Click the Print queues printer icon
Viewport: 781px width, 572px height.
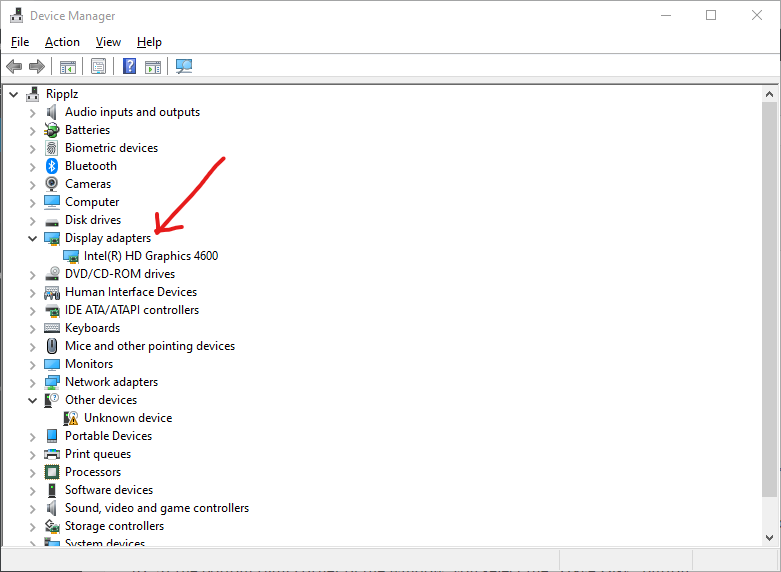point(52,454)
